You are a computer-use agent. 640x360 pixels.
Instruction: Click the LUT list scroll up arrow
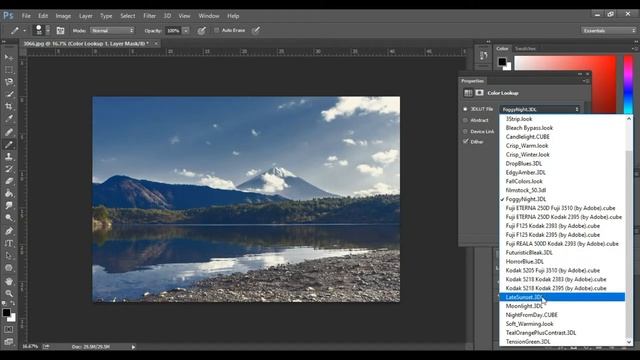(629, 119)
